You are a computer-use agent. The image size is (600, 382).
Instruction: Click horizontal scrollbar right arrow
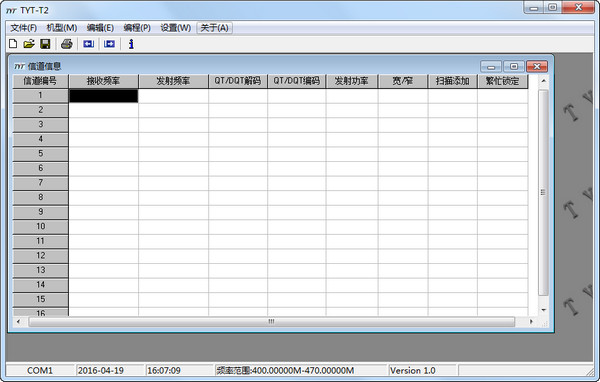531,322
